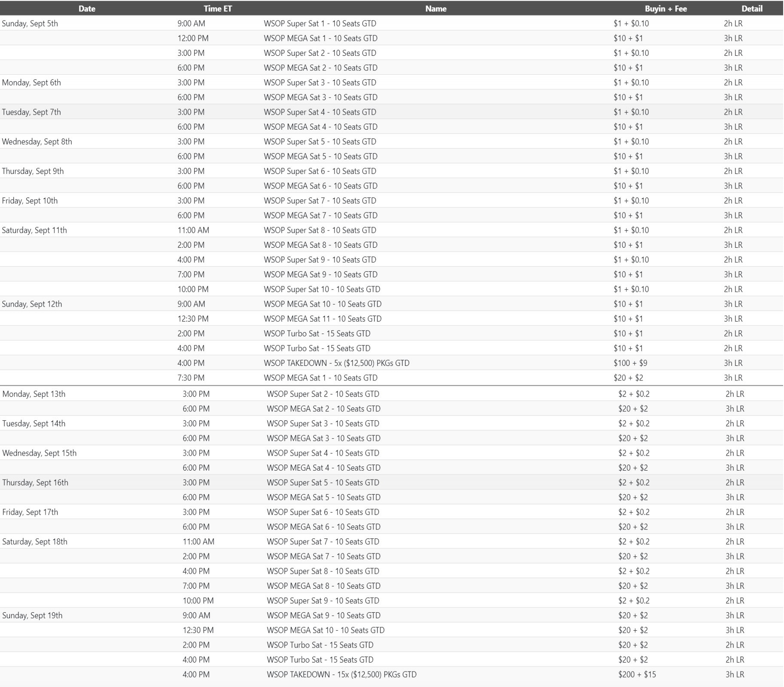Select the event name in the Thursday, Sept 16th row
This screenshot has width=784, height=687.
(323, 483)
